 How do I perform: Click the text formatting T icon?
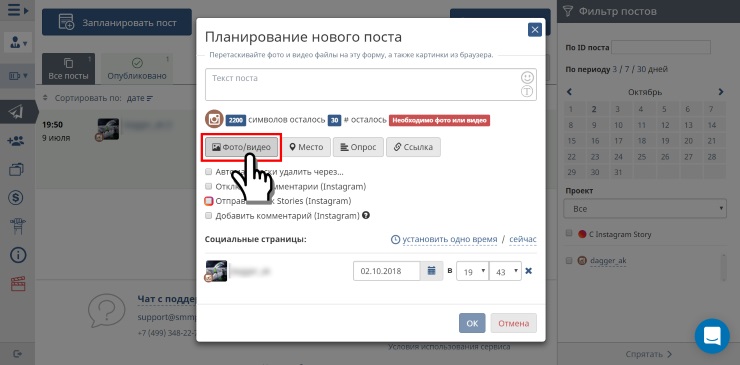coord(527,91)
